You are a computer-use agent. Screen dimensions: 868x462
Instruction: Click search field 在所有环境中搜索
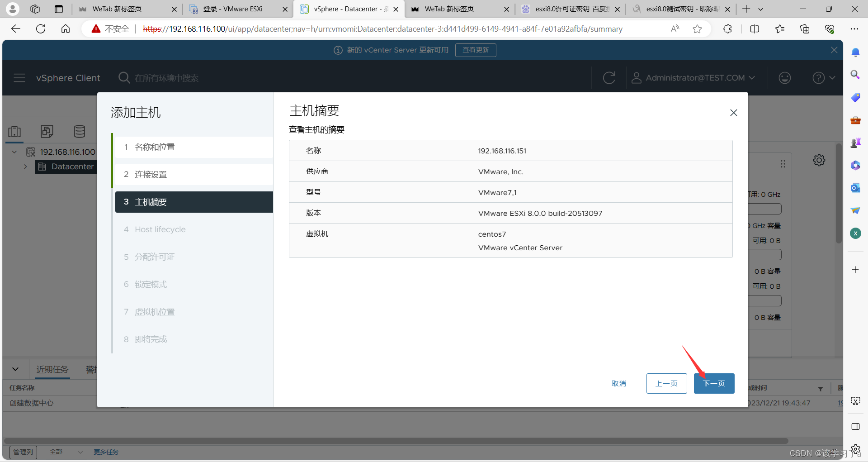tap(166, 78)
